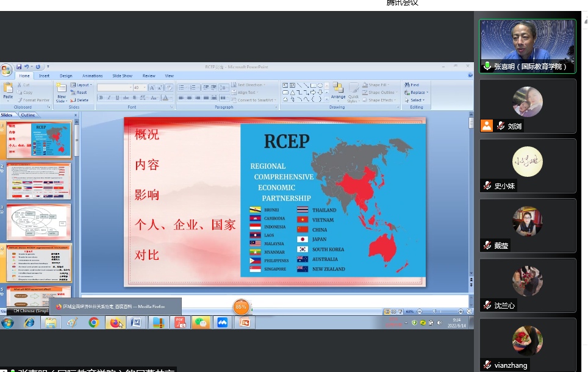Open the PowerPoint Help icon

[x=470, y=76]
